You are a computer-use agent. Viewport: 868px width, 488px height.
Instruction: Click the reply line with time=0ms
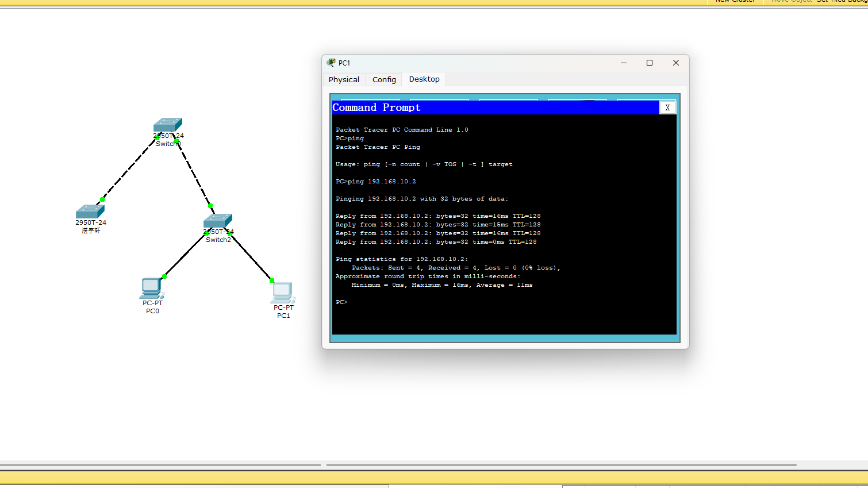point(436,242)
